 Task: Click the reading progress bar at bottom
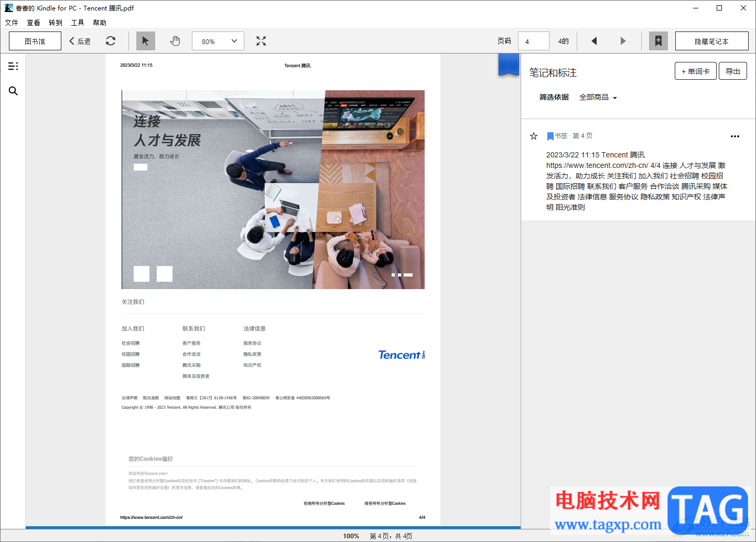click(x=273, y=527)
